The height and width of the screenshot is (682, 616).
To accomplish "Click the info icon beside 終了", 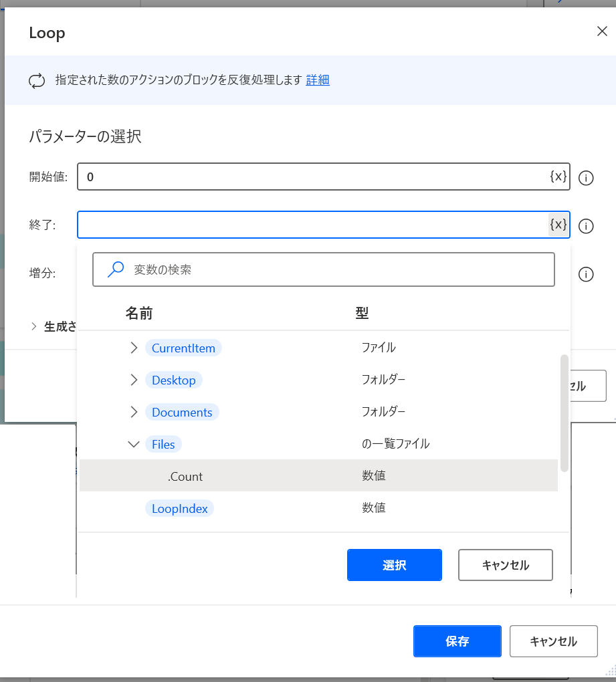I will coord(586,226).
